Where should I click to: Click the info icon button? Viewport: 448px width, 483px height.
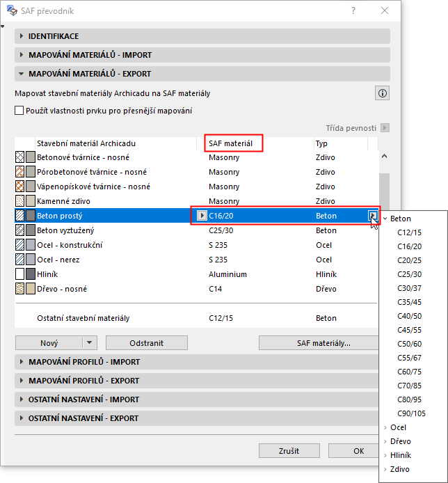pyautogui.click(x=382, y=93)
